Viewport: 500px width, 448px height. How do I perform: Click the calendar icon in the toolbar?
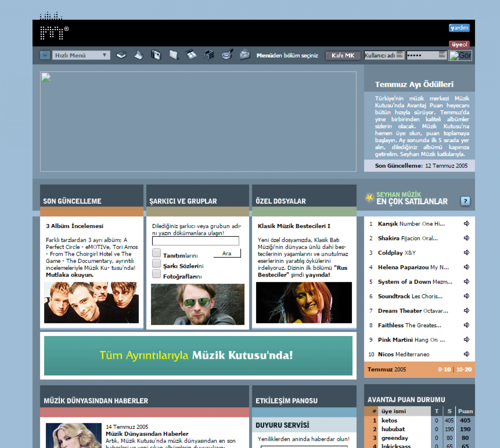(191, 55)
